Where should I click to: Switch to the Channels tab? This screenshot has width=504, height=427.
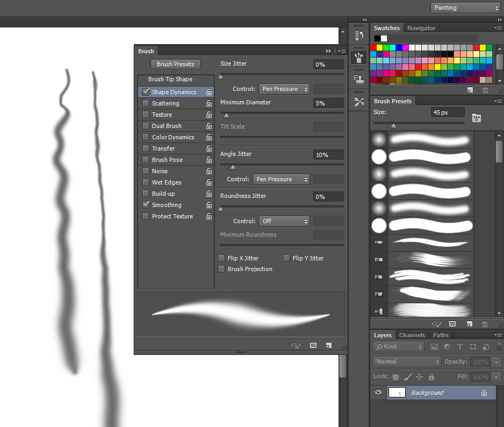click(412, 335)
